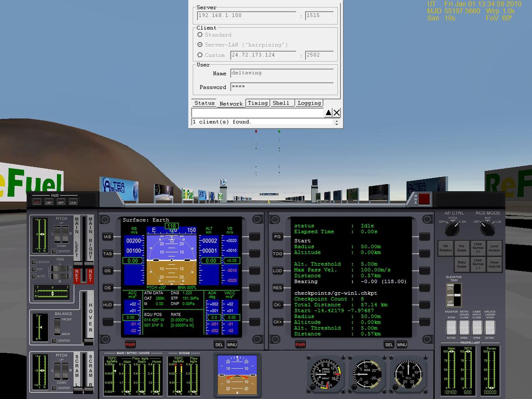Open the Logging tab
This screenshot has height=399, width=532.
point(309,103)
